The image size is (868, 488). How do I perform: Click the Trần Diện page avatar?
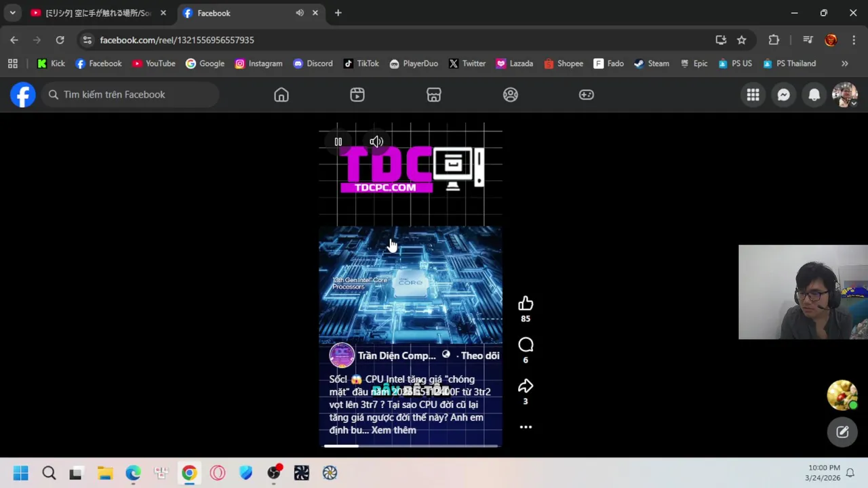coord(342,355)
